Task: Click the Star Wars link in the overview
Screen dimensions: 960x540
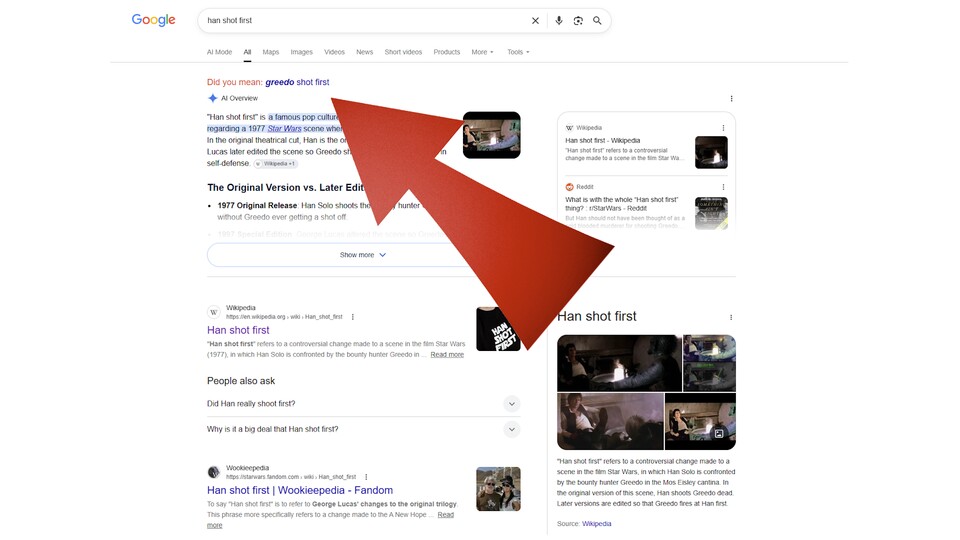Action: [x=284, y=129]
